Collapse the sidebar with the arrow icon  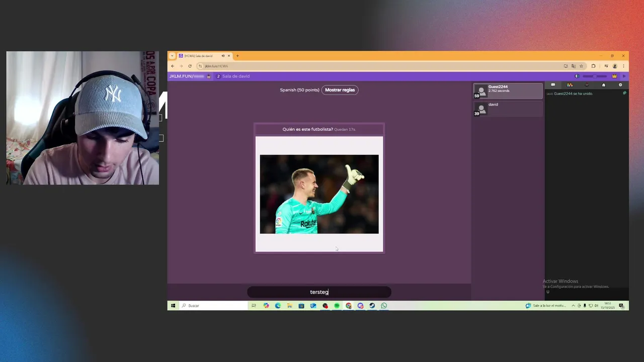tap(624, 76)
